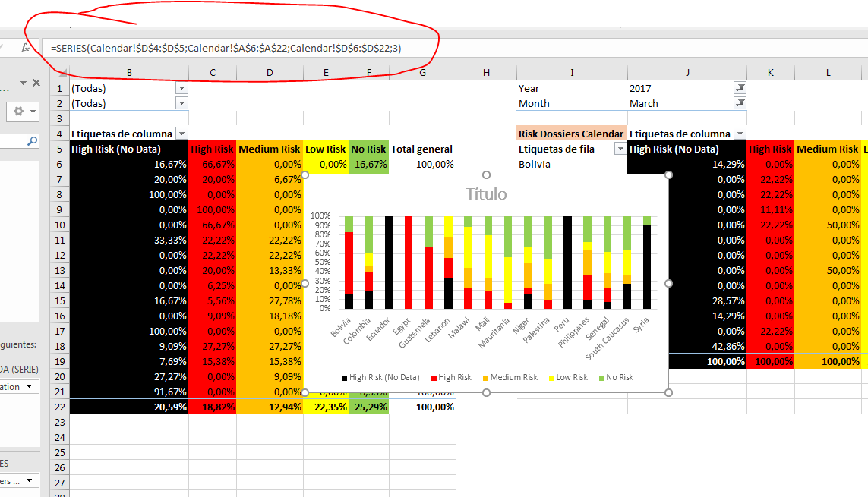
Task: Click cell B22 showing 20,59%
Action: [x=129, y=407]
